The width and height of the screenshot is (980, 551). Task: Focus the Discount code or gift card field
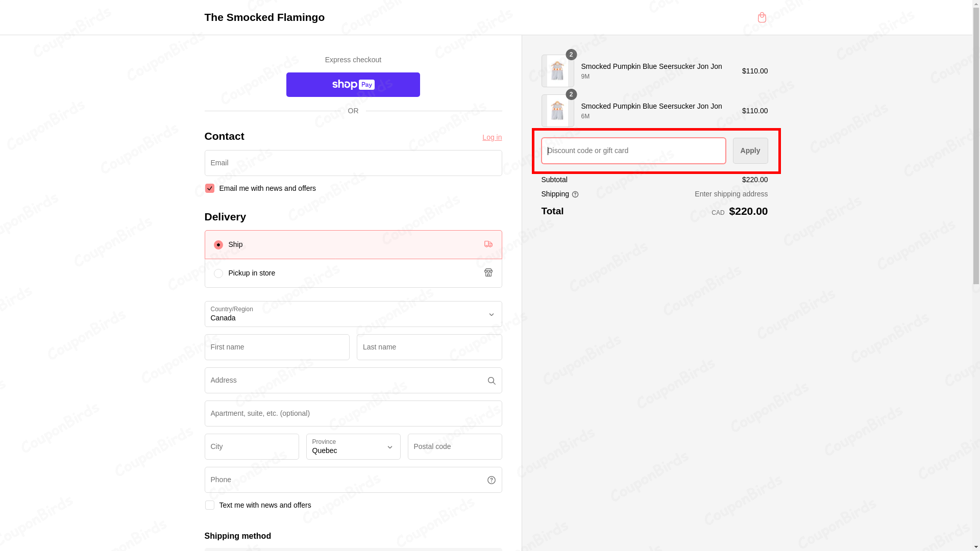click(x=633, y=151)
